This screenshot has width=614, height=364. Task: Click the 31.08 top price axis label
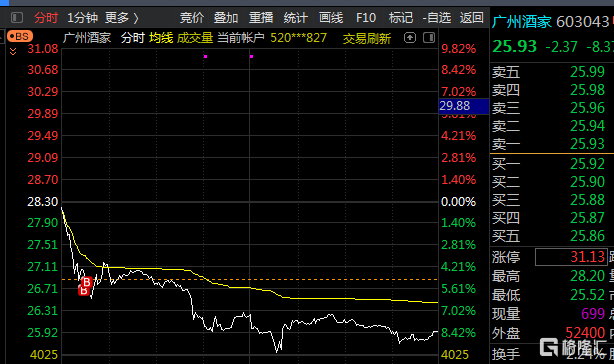(x=42, y=49)
